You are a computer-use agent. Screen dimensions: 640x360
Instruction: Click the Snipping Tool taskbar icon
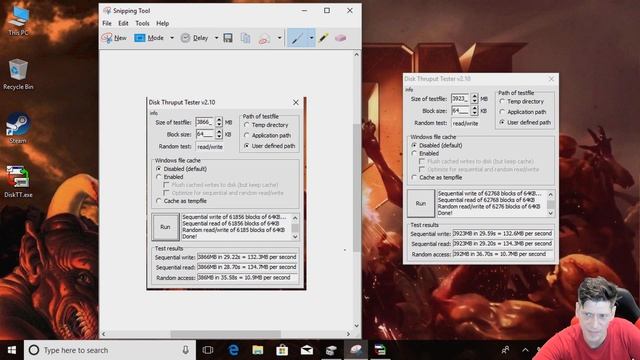(x=356, y=350)
